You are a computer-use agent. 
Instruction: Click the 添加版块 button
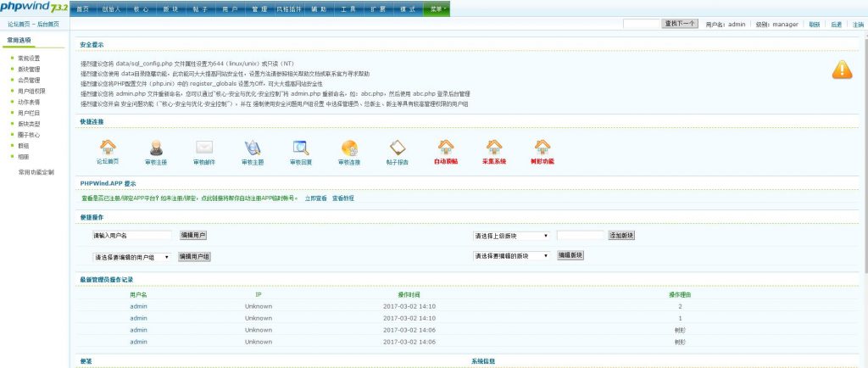(x=621, y=235)
